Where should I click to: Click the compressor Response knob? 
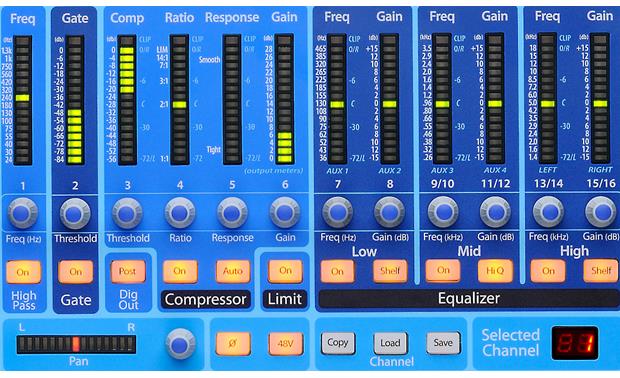[x=232, y=213]
